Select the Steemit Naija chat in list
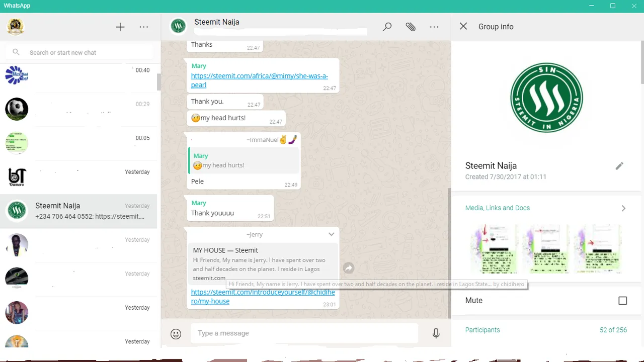The height and width of the screenshot is (362, 644). [x=78, y=211]
